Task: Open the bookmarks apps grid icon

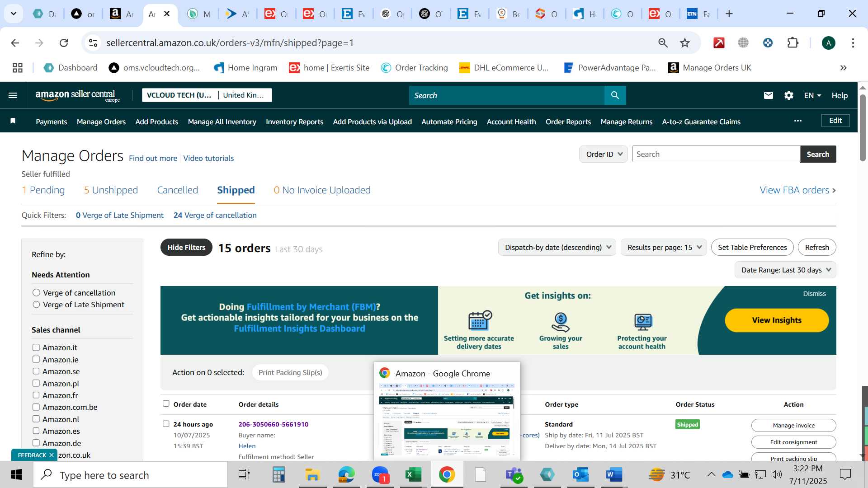Action: [18, 68]
